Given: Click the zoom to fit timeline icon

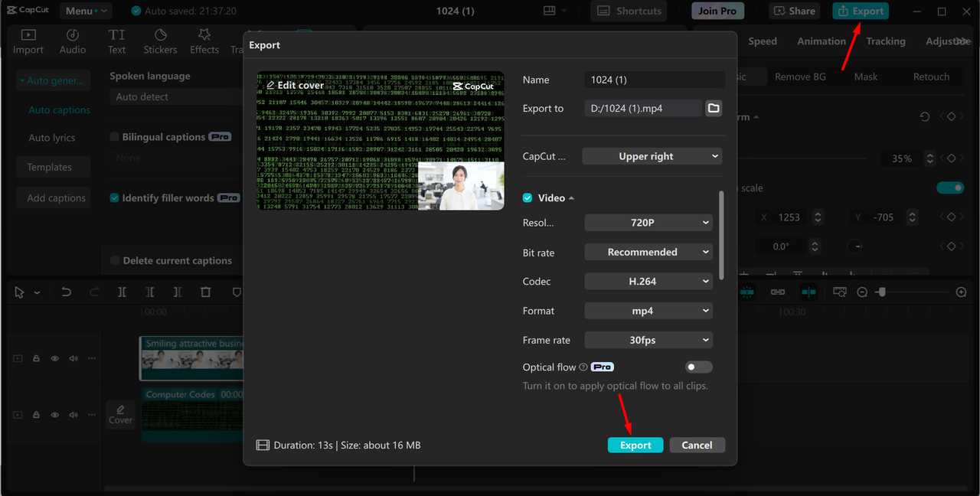Looking at the screenshot, I should tap(840, 292).
